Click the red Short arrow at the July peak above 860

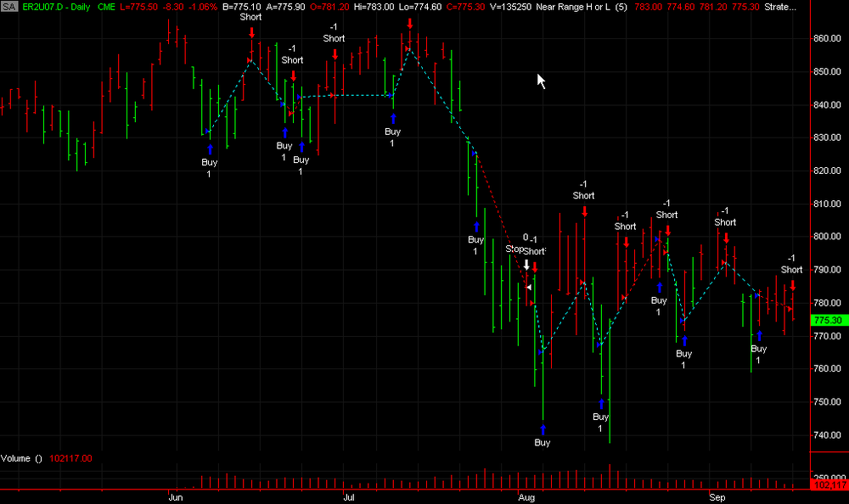410,23
